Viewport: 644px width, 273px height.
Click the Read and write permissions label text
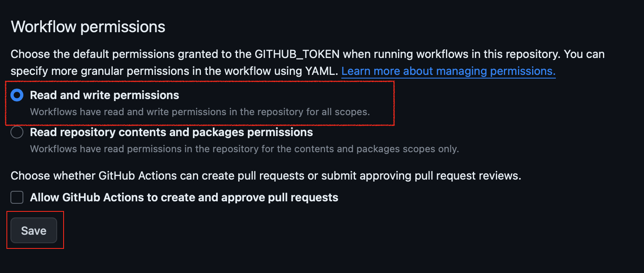(104, 95)
